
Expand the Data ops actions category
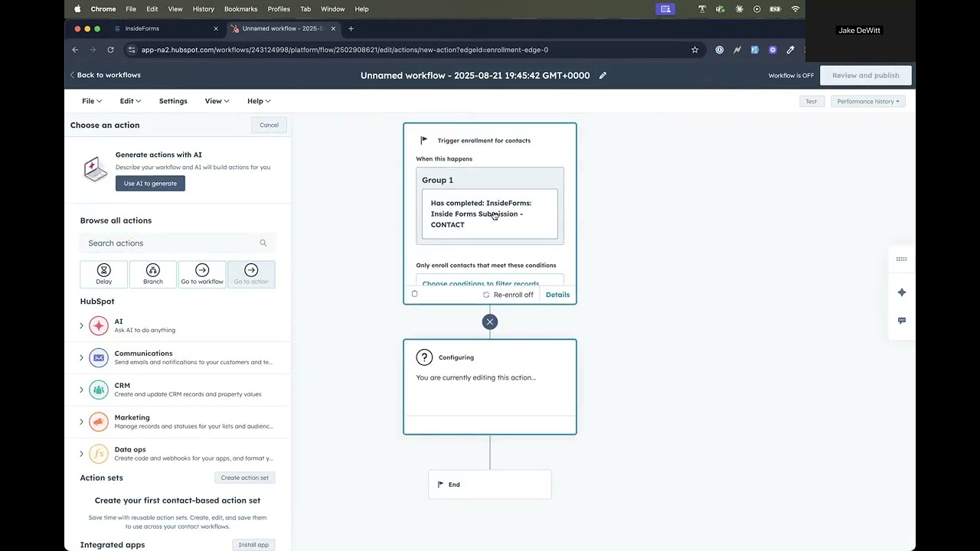coord(82,454)
